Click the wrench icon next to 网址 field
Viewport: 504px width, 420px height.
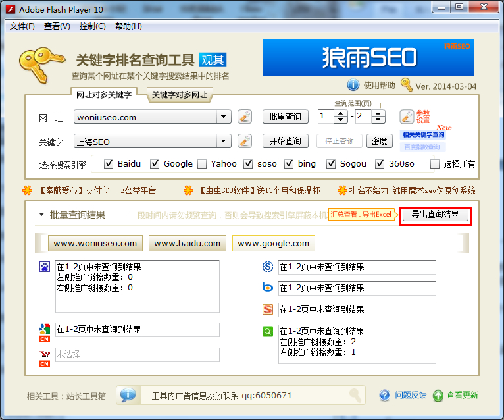click(245, 117)
